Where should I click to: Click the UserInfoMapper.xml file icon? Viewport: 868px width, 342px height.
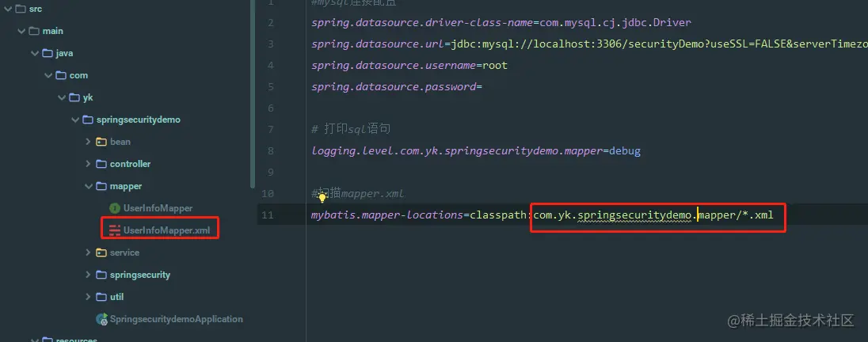[x=115, y=230]
